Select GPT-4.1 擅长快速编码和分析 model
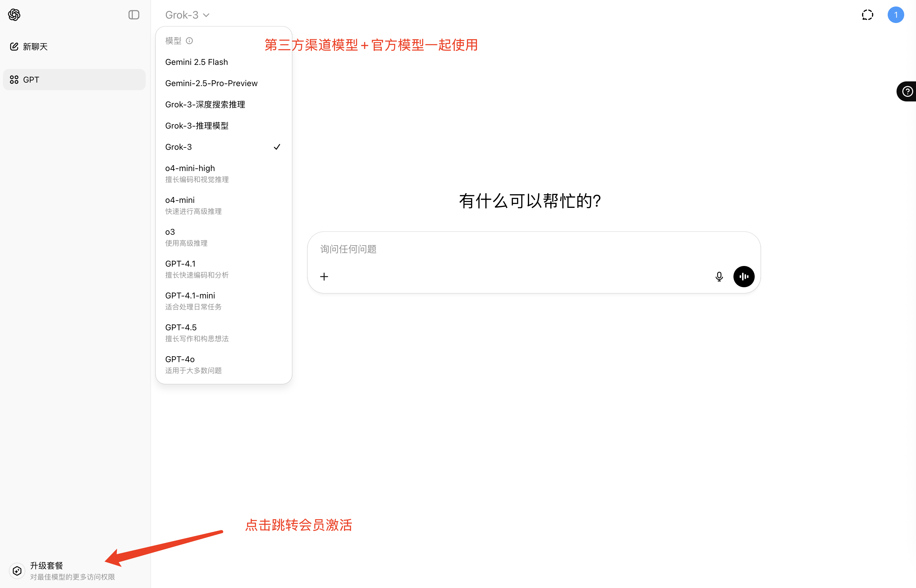The image size is (916, 588). 224,269
